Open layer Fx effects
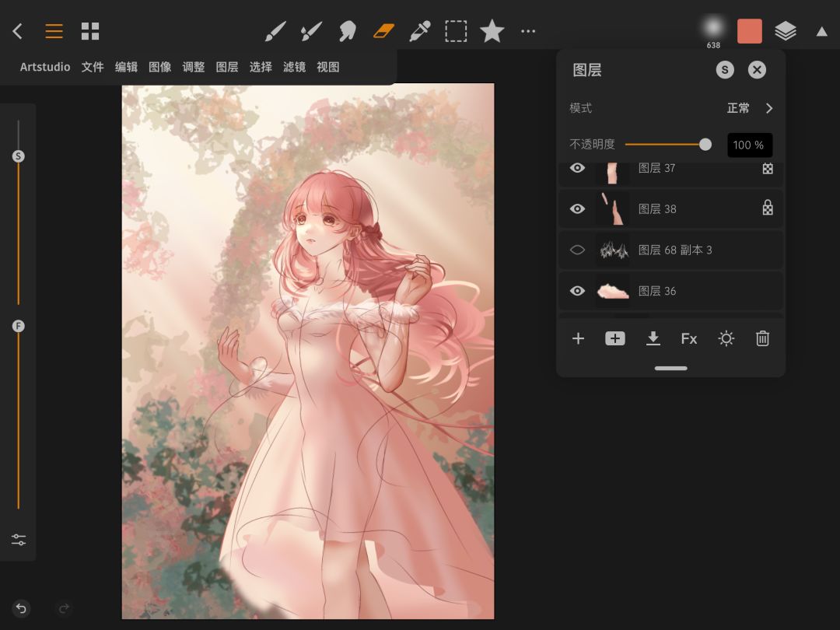This screenshot has height=630, width=840. click(x=689, y=338)
